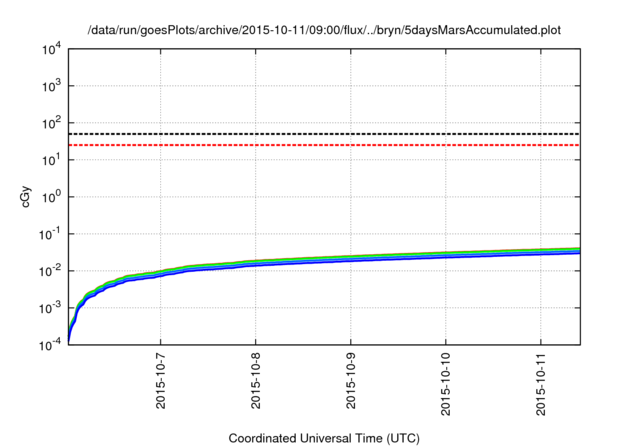This screenshot has width=640, height=448.
Task: Select the cGy y-axis label
Action: pyautogui.click(x=26, y=197)
